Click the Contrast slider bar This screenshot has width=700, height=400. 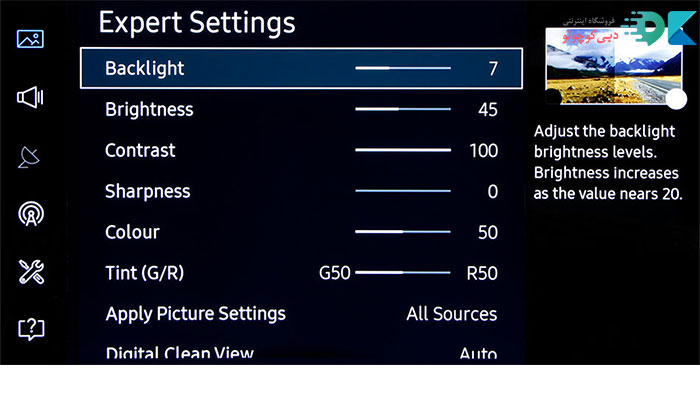pyautogui.click(x=403, y=150)
